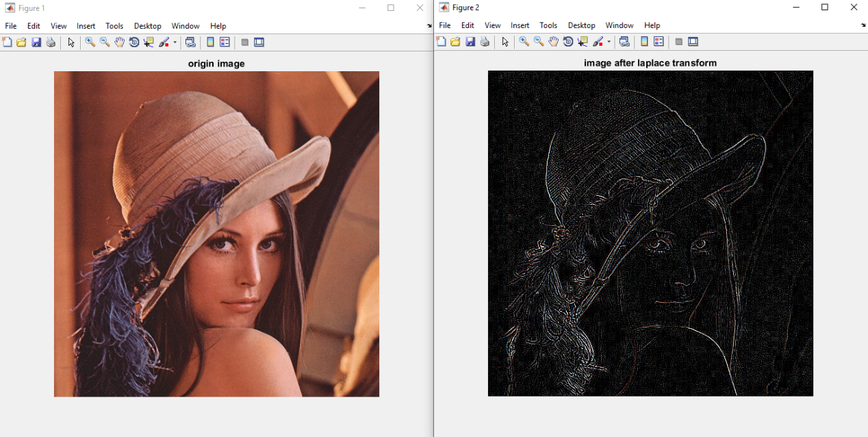Open the Edit menu in Figure 2
The width and height of the screenshot is (868, 437).
(x=468, y=25)
